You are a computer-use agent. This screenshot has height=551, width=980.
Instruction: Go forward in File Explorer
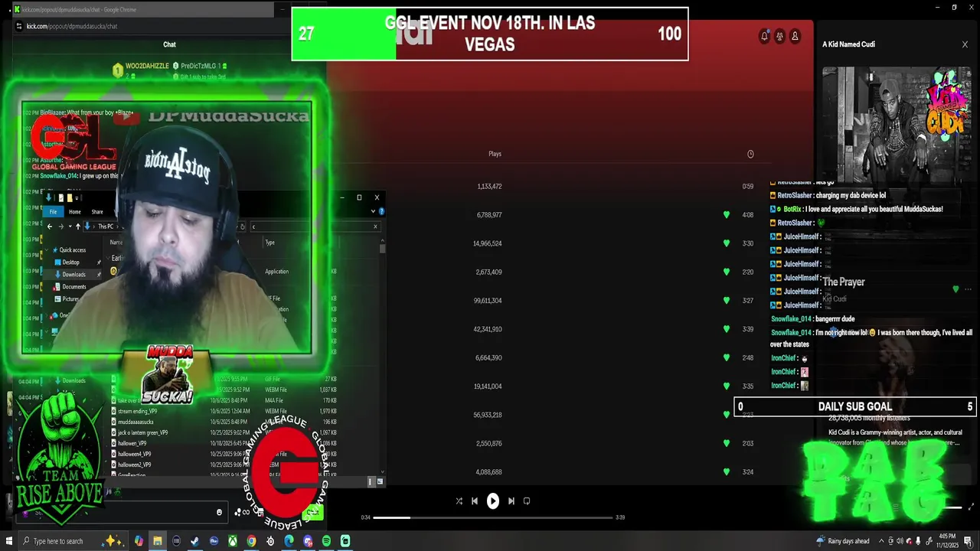pos(61,227)
